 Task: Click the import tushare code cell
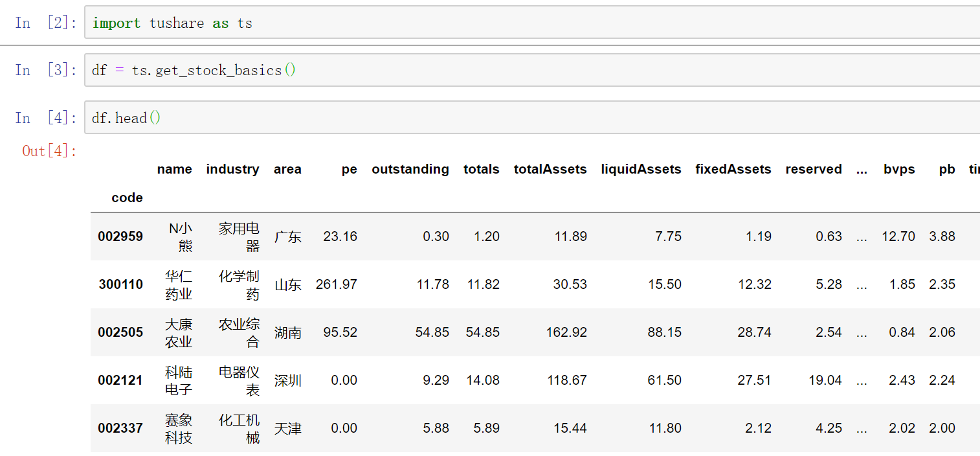(x=532, y=23)
